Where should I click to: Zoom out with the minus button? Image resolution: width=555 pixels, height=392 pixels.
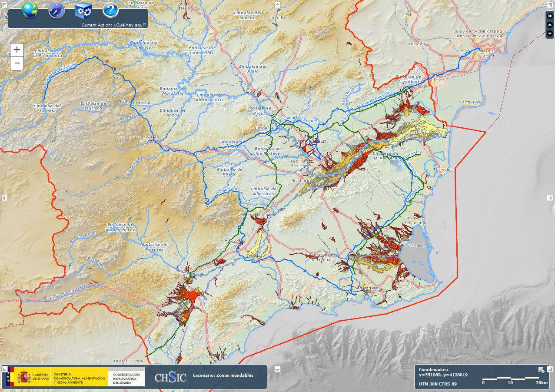[17, 63]
